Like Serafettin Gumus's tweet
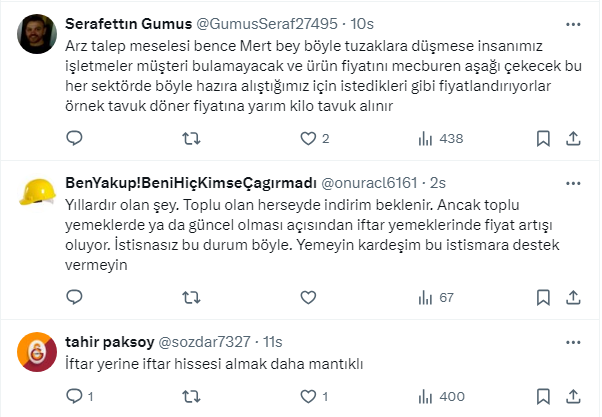This screenshot has height=417, width=602. coord(307,139)
